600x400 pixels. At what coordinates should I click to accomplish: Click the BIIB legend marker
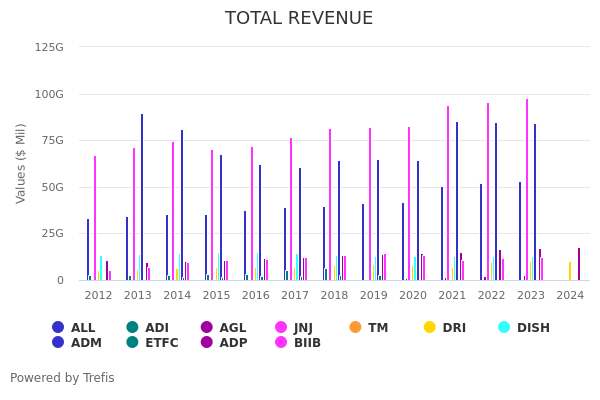[281, 343]
